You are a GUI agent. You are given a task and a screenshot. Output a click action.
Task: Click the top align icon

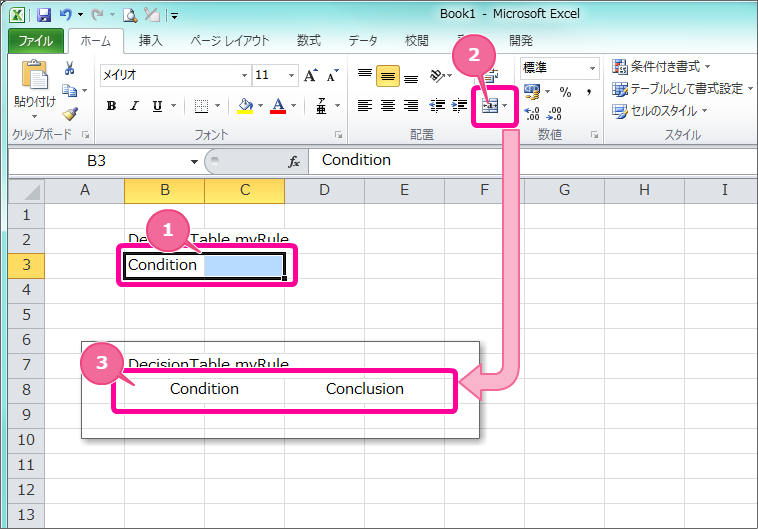(365, 74)
